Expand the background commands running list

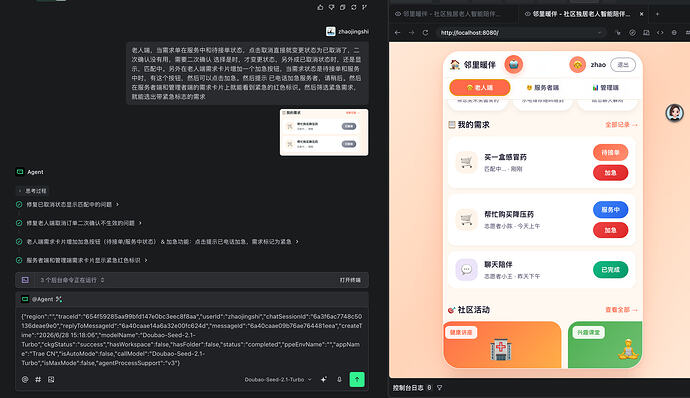[72, 280]
